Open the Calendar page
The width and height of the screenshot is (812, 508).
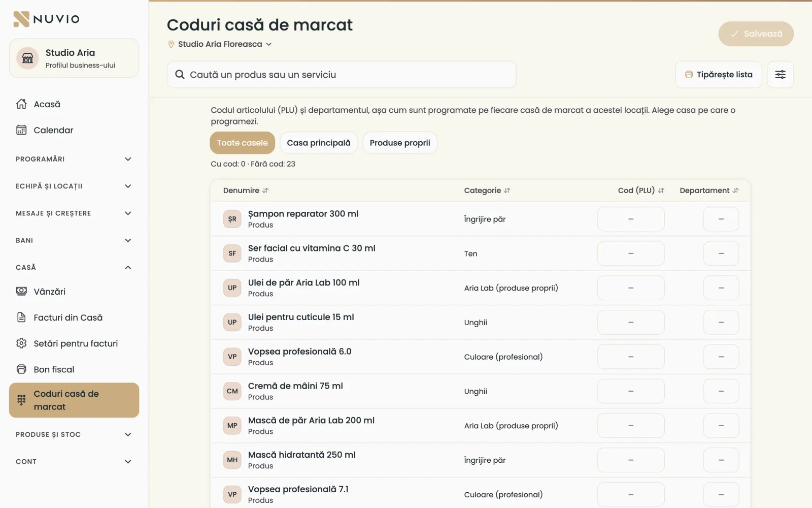(x=74, y=130)
